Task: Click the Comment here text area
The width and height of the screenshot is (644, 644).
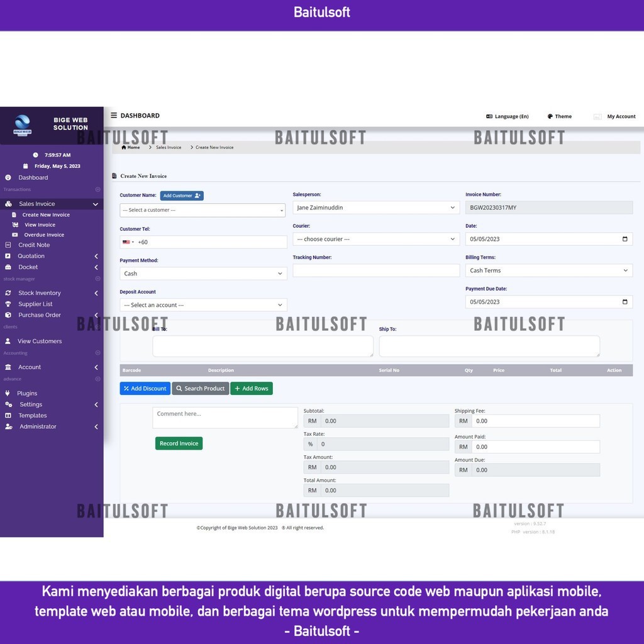Action: [x=225, y=418]
